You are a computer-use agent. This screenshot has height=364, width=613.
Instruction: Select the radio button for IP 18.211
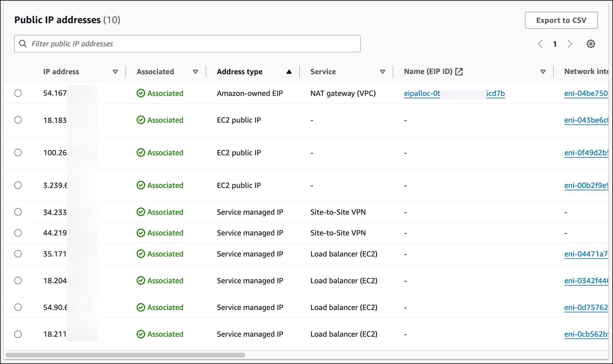point(18,334)
